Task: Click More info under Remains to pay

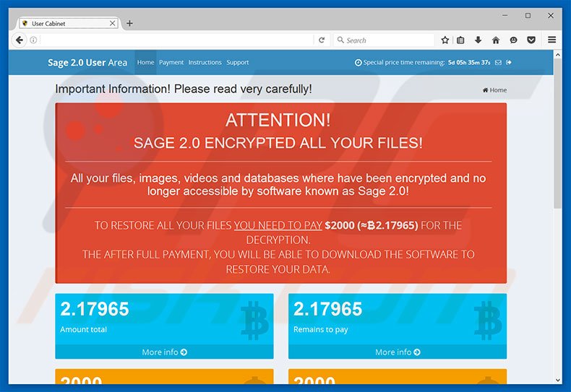Action: [398, 352]
